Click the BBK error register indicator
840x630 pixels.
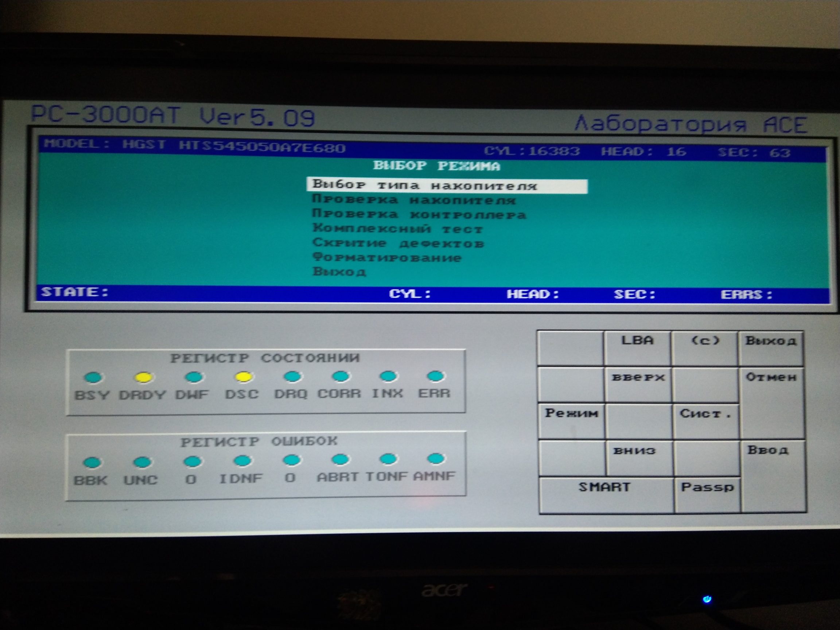click(92, 462)
